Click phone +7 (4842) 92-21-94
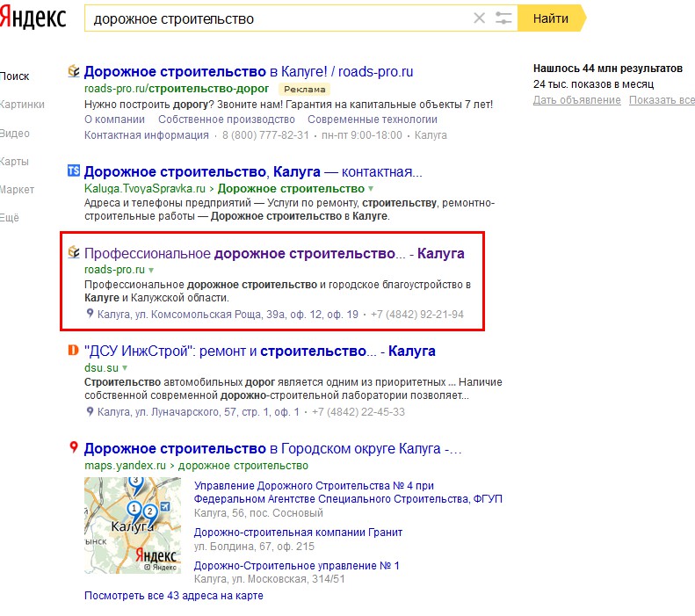The height and width of the screenshot is (616, 695). [x=417, y=315]
